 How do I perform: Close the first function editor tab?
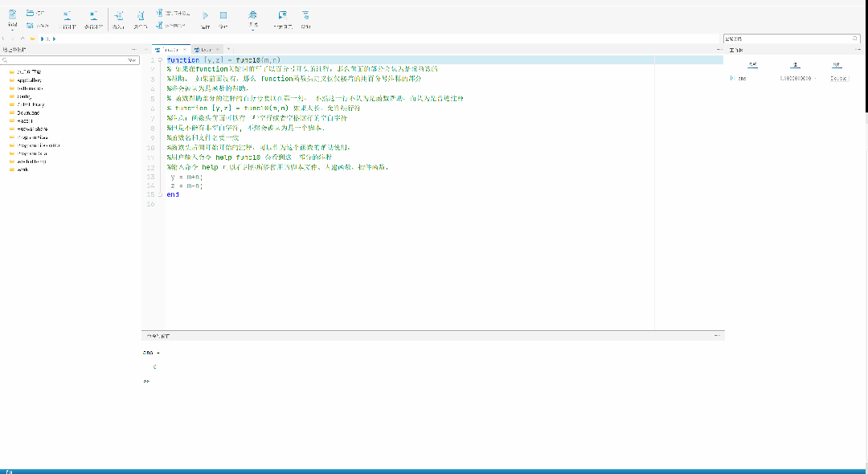(x=185, y=50)
